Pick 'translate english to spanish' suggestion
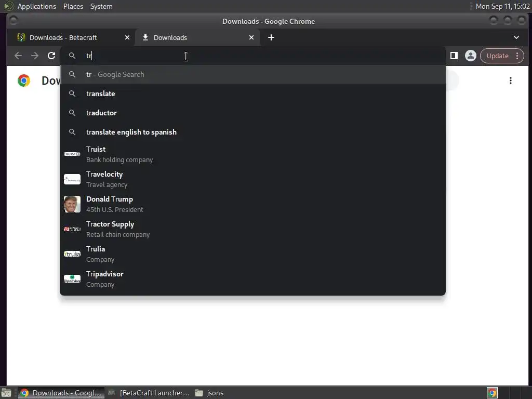Image resolution: width=532 pixels, height=399 pixels. 252,132
